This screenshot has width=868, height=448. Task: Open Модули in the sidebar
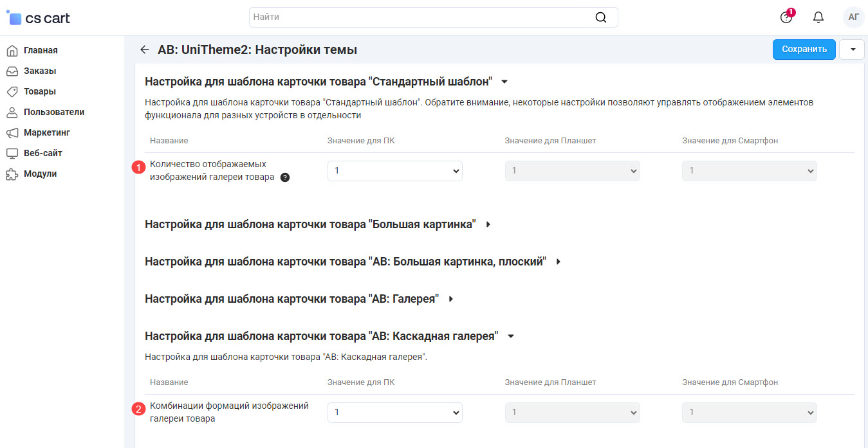click(40, 174)
